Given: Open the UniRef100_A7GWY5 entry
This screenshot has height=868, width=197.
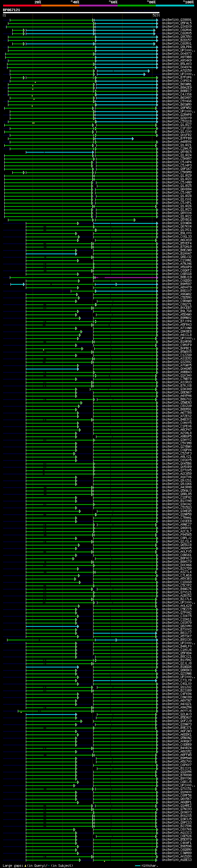Looking at the screenshot, I should pos(177,365).
